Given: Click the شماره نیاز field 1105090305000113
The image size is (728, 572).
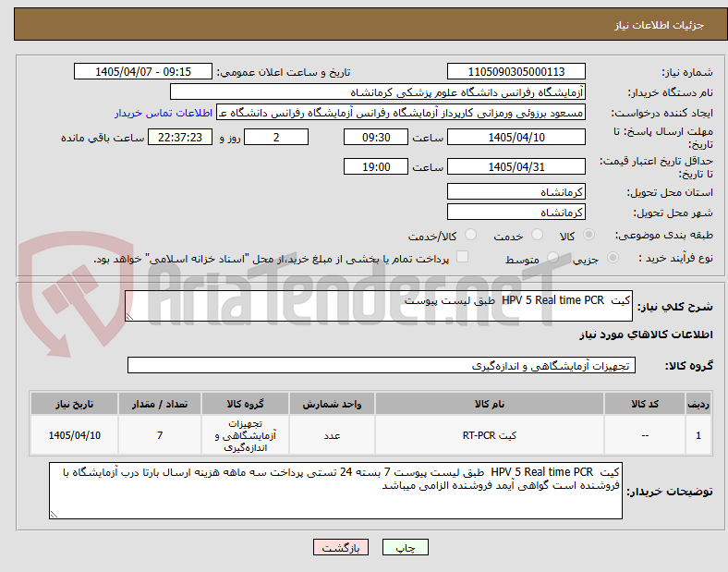Looking at the screenshot, I should pos(516,71).
